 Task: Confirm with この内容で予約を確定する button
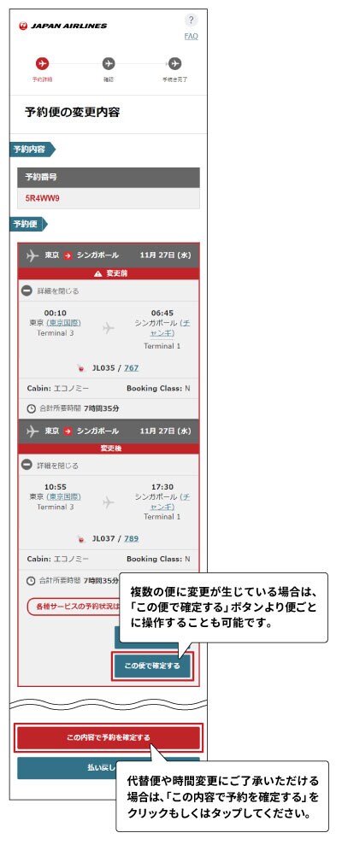(x=109, y=737)
